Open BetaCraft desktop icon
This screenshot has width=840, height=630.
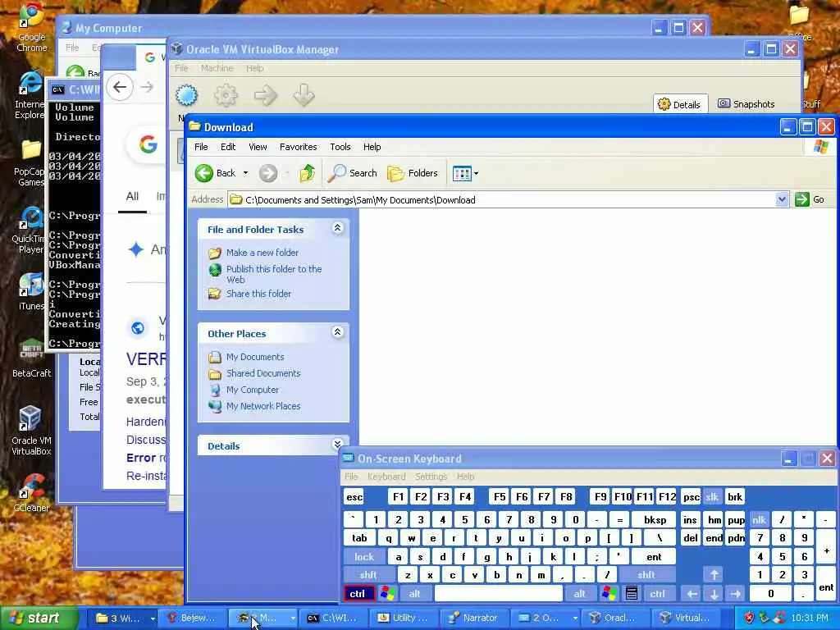(x=32, y=358)
